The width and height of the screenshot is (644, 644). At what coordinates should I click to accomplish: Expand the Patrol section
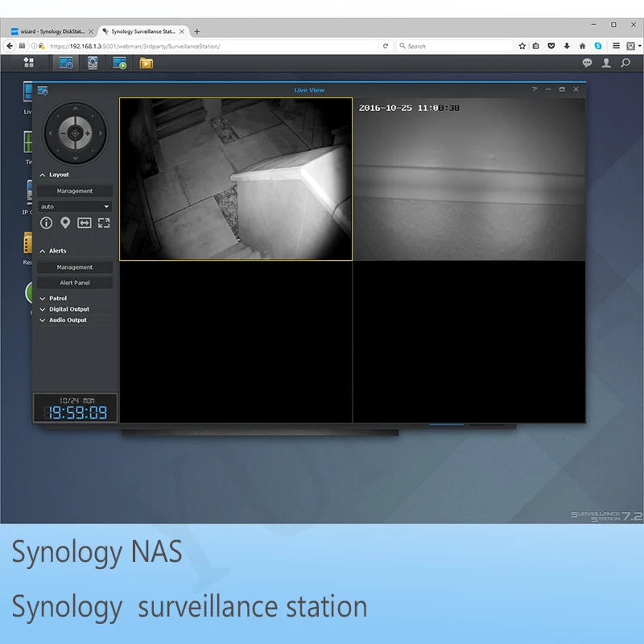click(x=43, y=299)
